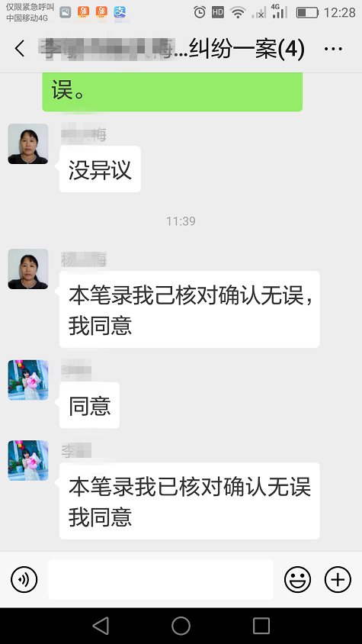Screen dimensions: 362x644
Task: Tap the Android recent apps square
Action: click(261, 626)
